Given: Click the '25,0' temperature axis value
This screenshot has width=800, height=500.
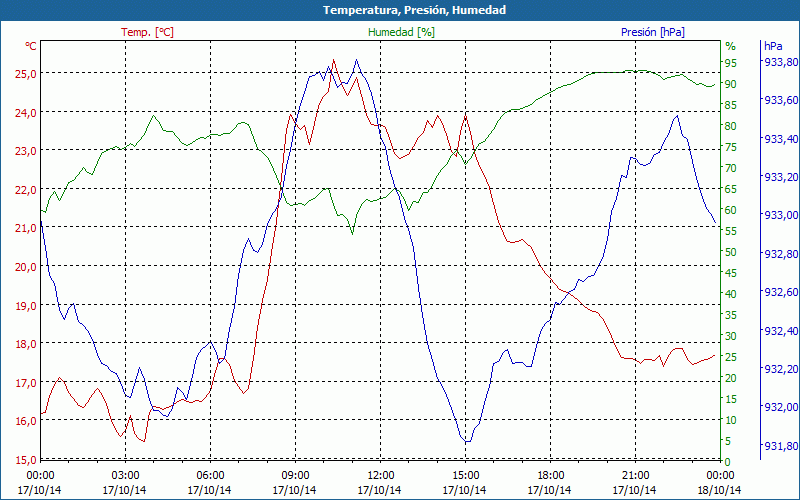Looking at the screenshot, I should 26,74.
